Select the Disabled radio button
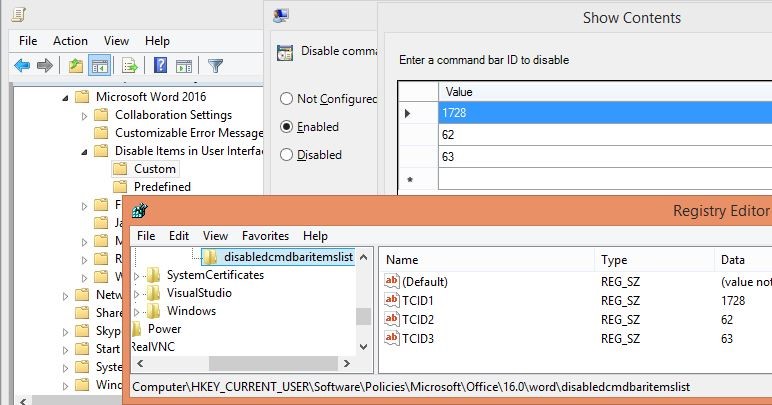The height and width of the screenshot is (405, 772). tap(287, 155)
